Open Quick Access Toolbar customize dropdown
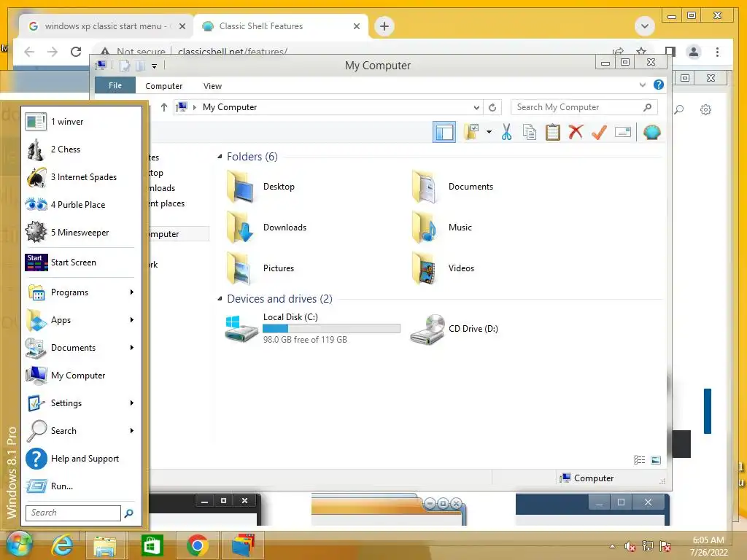 click(155, 66)
